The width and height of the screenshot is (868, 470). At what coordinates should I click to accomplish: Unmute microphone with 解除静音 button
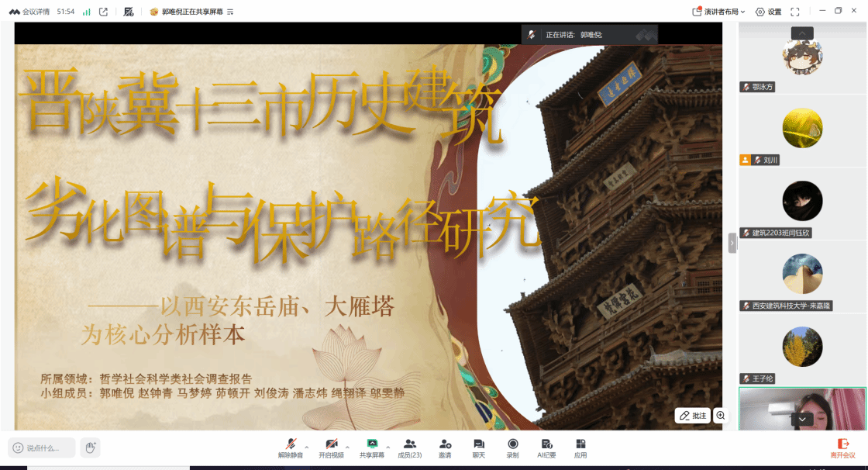[x=291, y=448]
